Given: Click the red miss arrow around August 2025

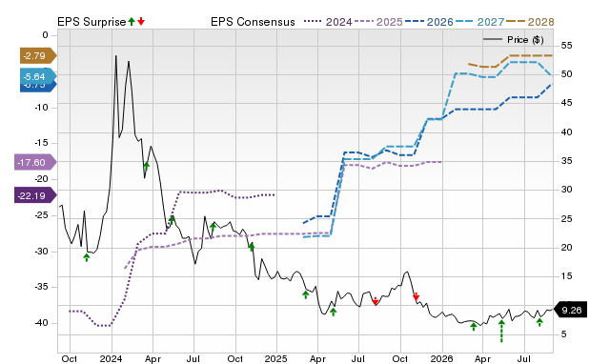Looking at the screenshot, I should (x=375, y=301).
